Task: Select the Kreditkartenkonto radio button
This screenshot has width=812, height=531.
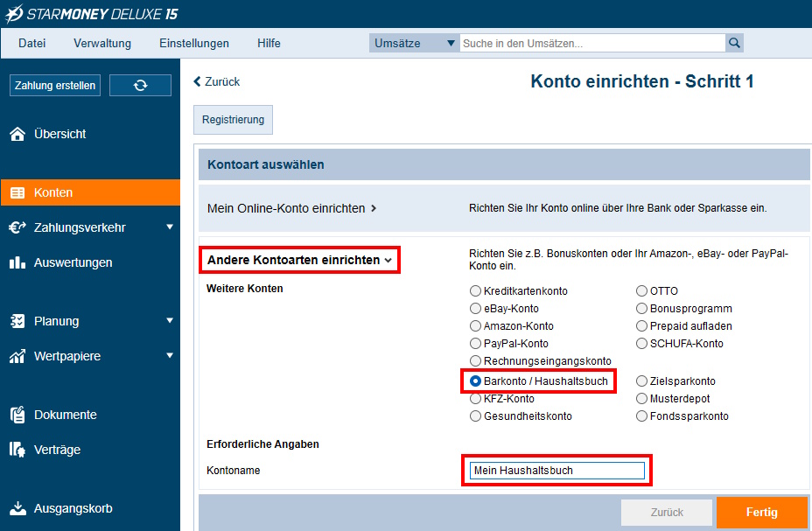Action: point(476,291)
